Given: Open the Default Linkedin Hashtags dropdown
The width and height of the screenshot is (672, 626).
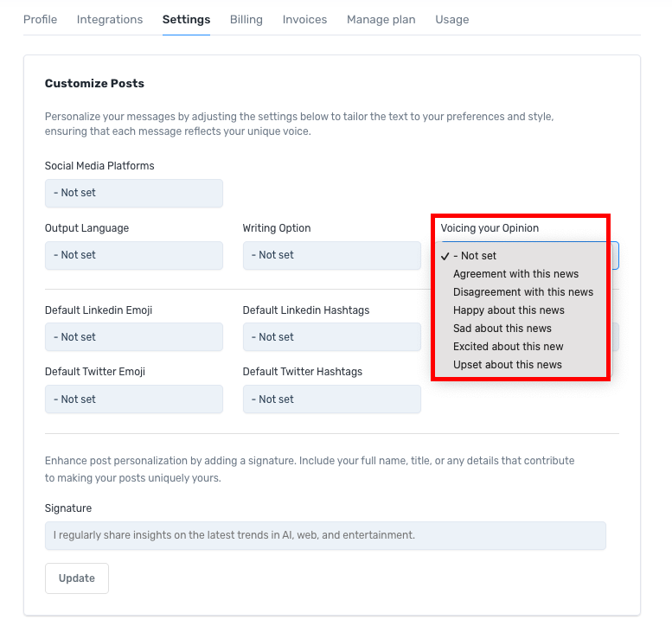Looking at the screenshot, I should pos(331,337).
